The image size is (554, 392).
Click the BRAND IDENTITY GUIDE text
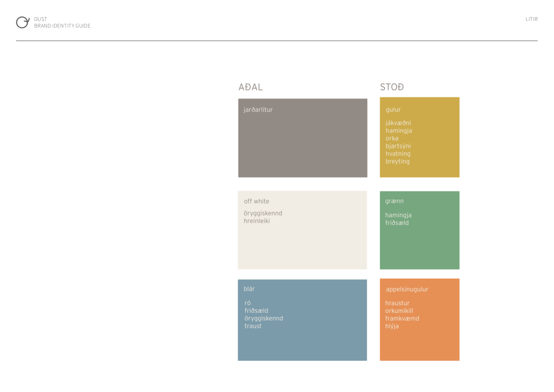point(62,26)
